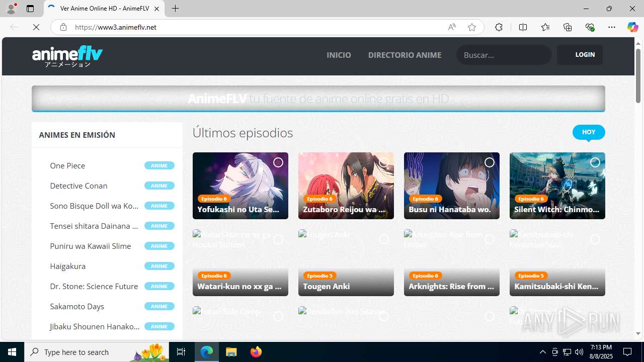Open notification center icon
Screen dimensions: 644x362
[627, 352]
